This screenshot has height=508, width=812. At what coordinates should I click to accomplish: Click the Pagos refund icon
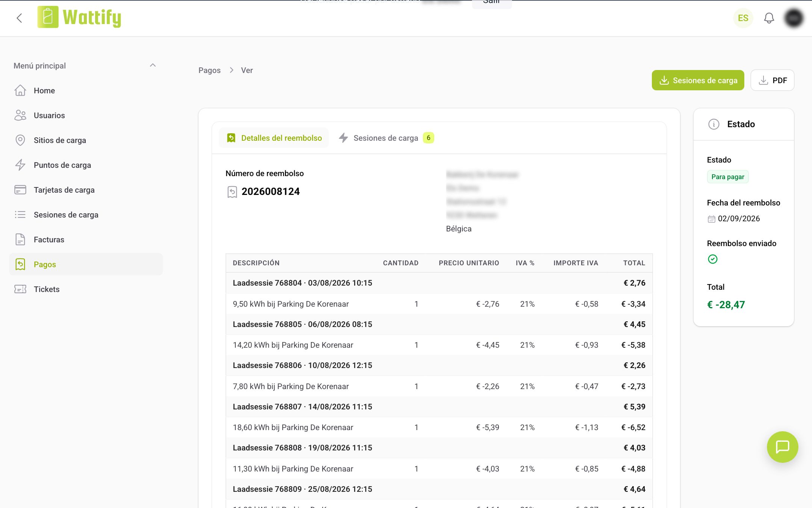click(x=20, y=265)
